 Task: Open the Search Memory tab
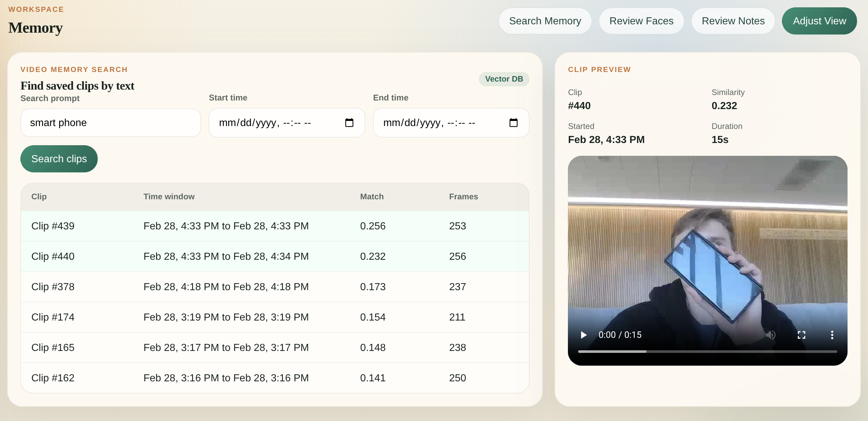[545, 21]
